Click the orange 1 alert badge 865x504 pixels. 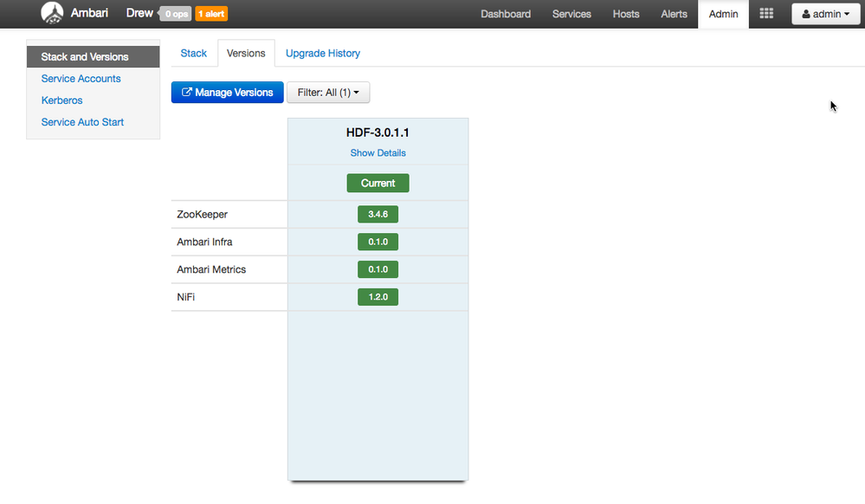pyautogui.click(x=211, y=14)
